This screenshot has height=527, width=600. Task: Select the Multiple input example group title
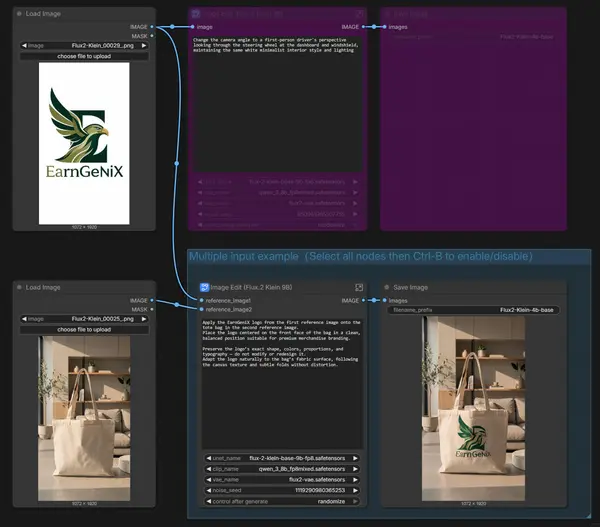[361, 256]
